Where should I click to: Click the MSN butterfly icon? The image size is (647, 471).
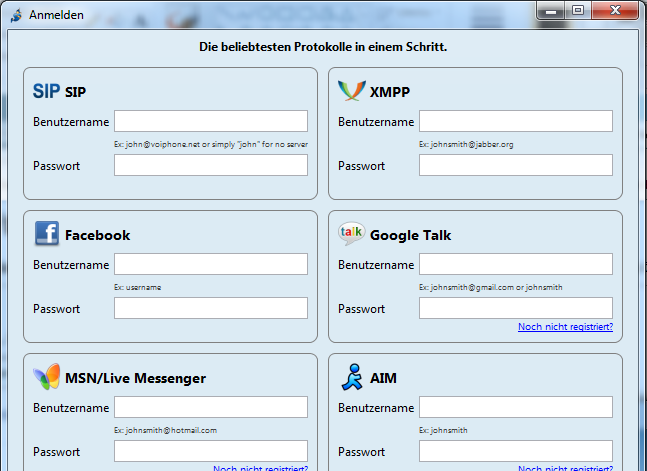click(47, 376)
